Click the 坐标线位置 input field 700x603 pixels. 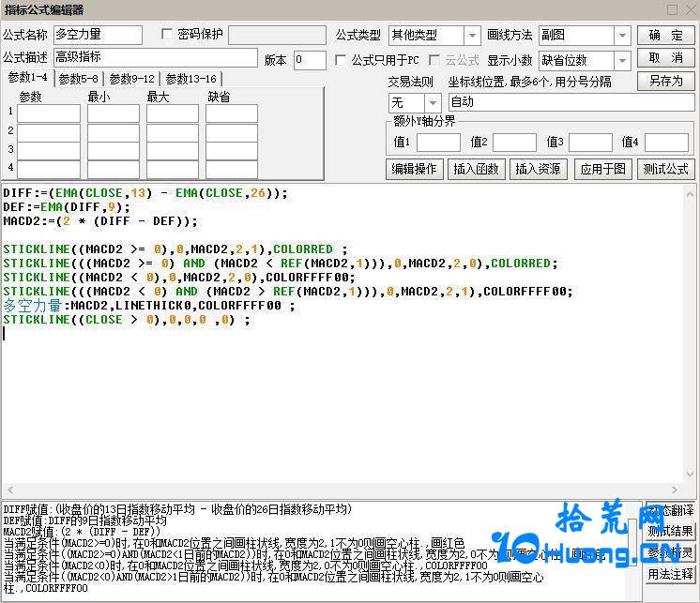coord(571,102)
